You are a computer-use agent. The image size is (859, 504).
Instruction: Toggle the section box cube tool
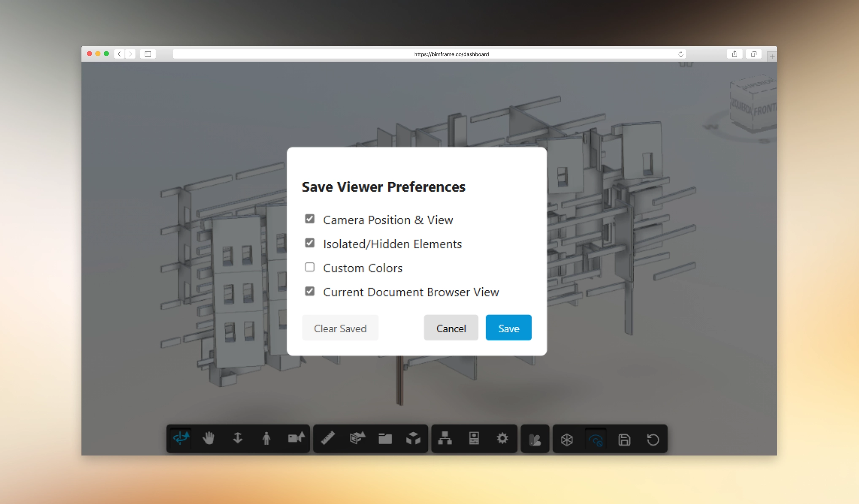click(x=413, y=439)
